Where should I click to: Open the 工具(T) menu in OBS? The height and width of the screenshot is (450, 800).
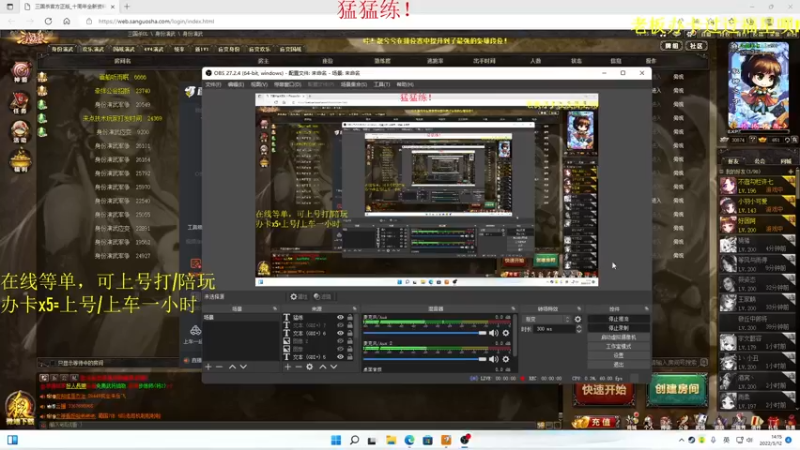(382, 84)
